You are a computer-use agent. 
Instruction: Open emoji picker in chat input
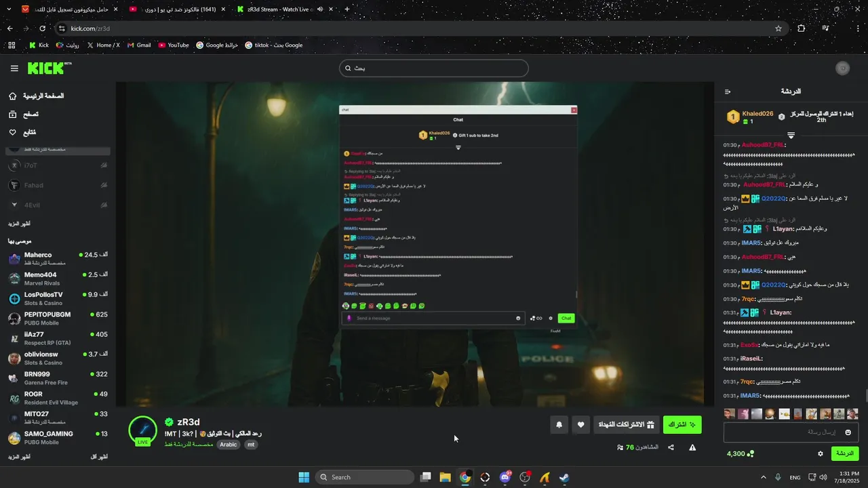pos(848,432)
